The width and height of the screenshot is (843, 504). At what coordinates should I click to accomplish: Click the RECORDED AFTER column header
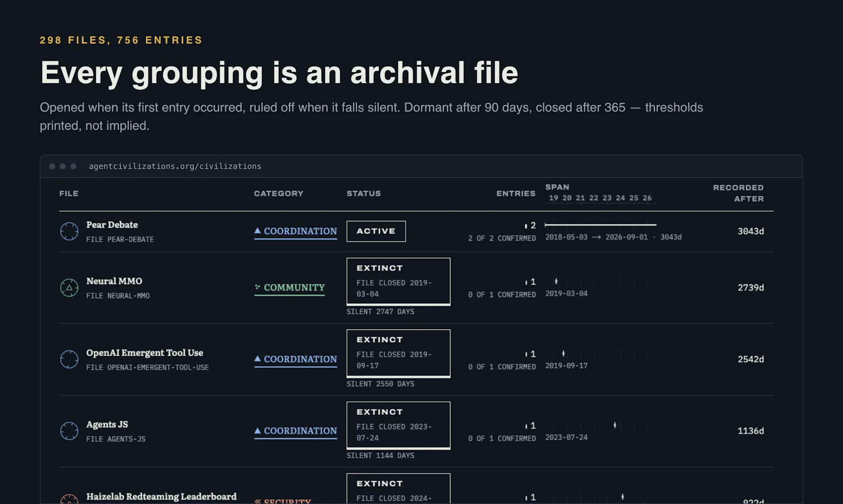[738, 193]
